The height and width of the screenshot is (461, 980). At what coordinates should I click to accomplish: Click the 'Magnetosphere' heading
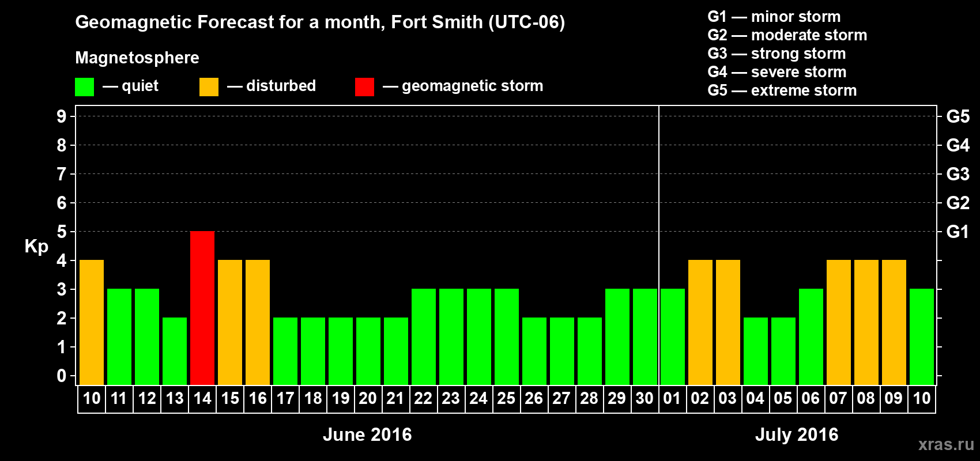pyautogui.click(x=137, y=58)
